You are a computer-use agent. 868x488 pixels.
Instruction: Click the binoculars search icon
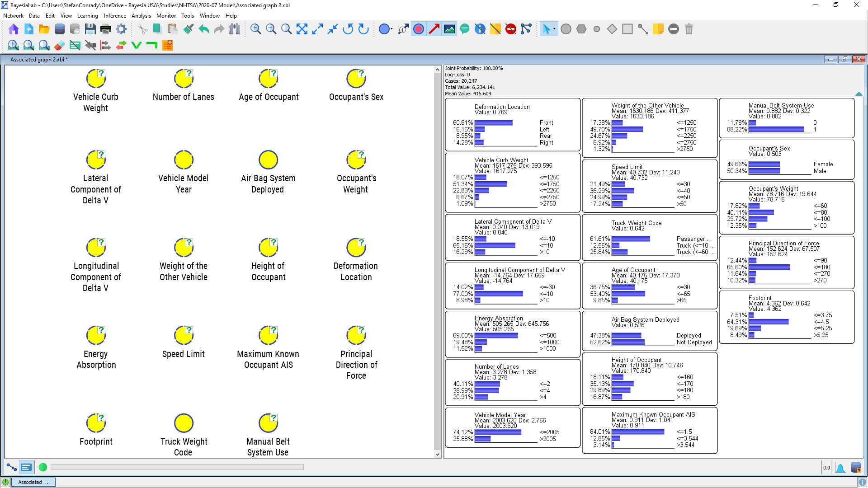tap(234, 29)
